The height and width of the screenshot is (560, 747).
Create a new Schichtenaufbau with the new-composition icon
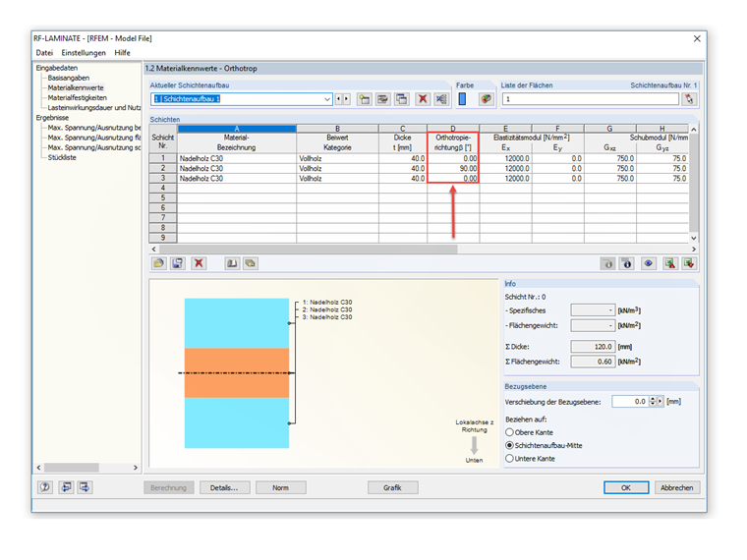(x=365, y=99)
